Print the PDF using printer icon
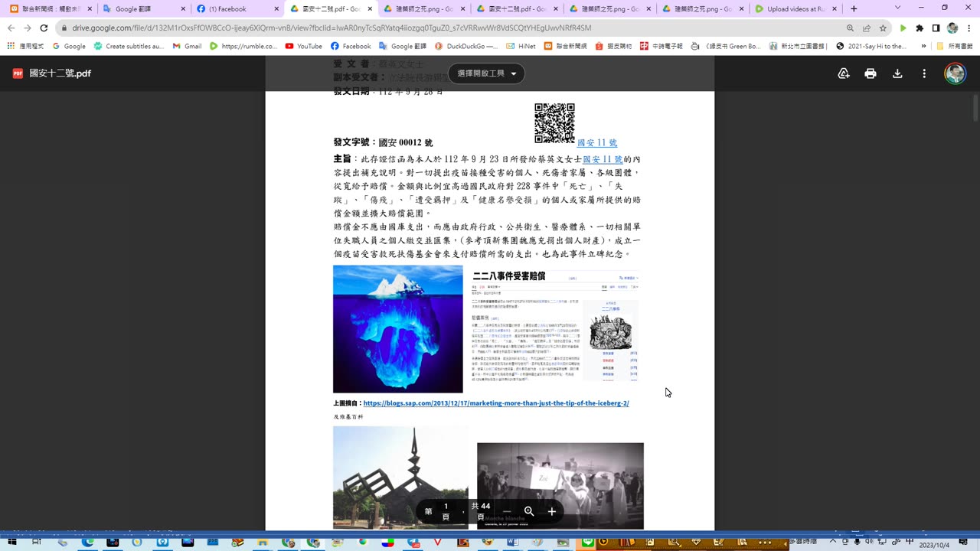The width and height of the screenshot is (980, 551). coord(871,73)
